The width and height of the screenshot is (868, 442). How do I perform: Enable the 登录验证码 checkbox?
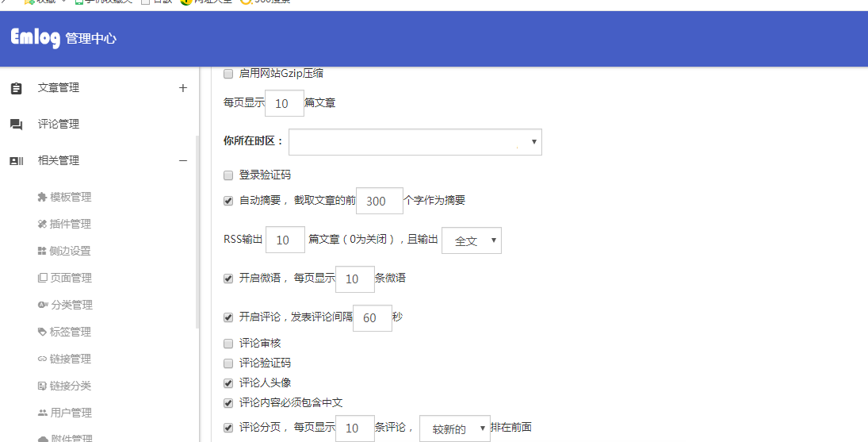(x=228, y=175)
